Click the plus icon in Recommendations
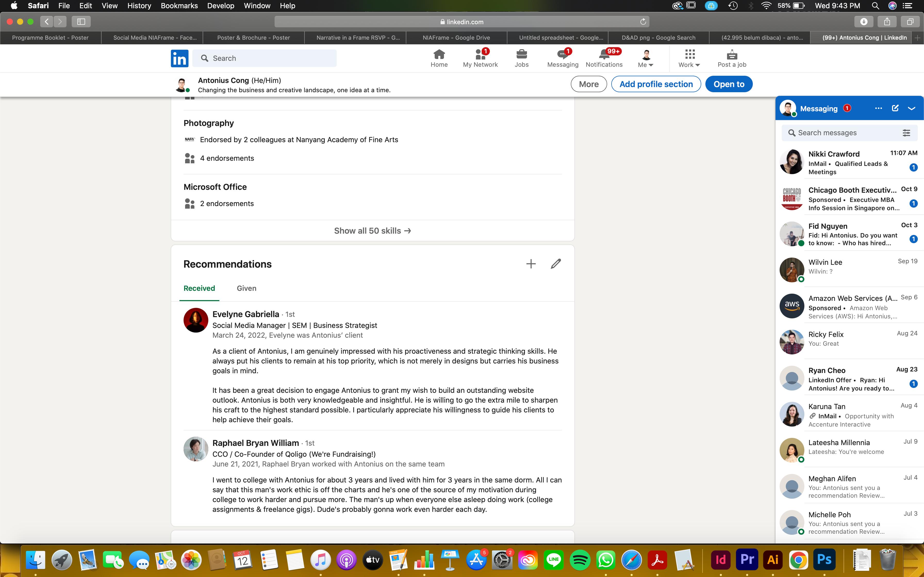This screenshot has width=924, height=577. coord(531,264)
